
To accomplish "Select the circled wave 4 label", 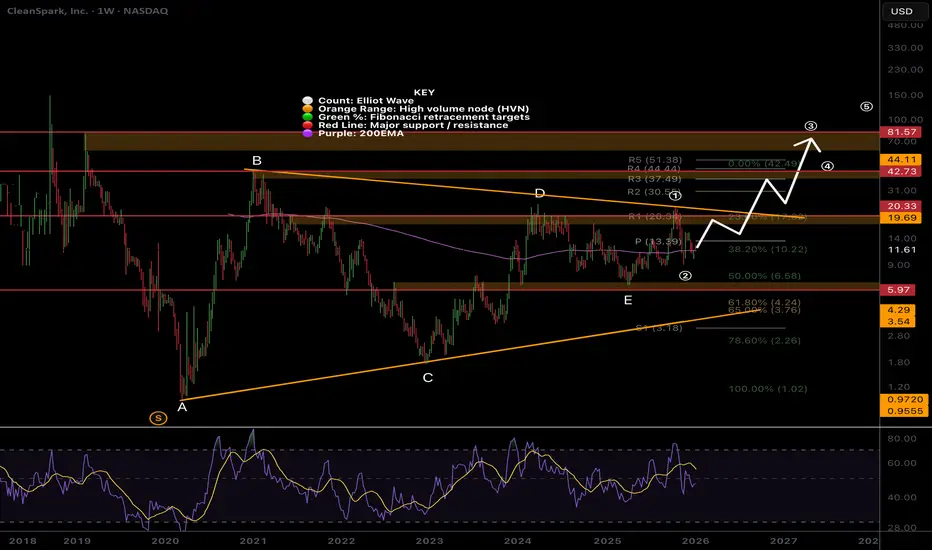I will (x=827, y=166).
